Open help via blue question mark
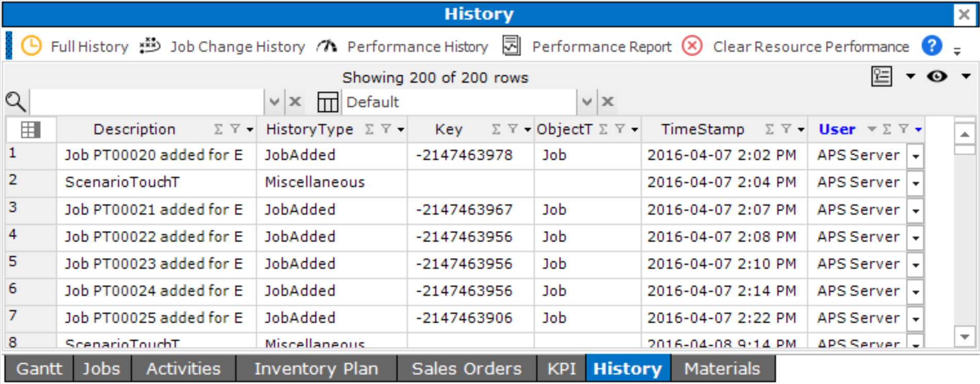Screen dimensions: 980x384 (932, 46)
